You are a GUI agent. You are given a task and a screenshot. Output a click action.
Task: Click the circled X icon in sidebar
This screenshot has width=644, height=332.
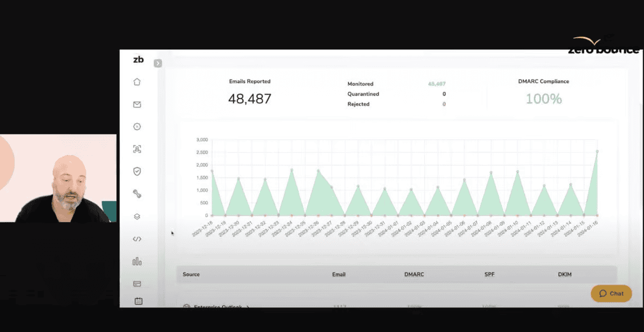click(x=137, y=126)
